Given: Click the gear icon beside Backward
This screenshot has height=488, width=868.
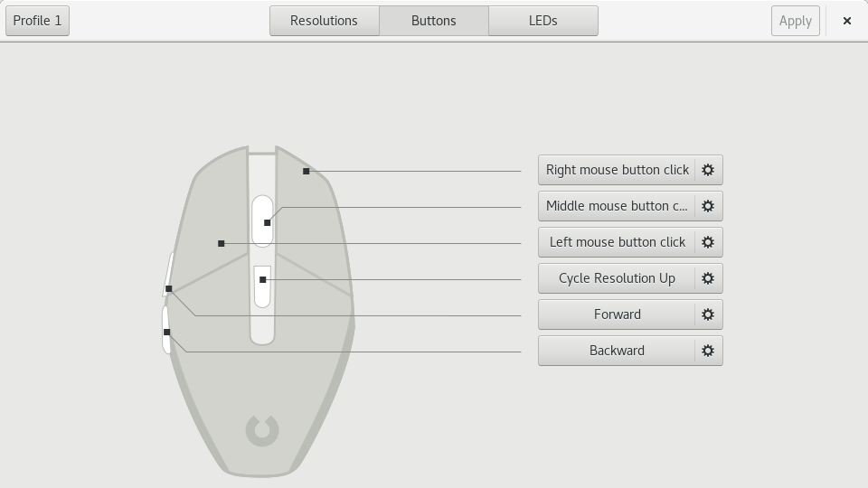Looking at the screenshot, I should pyautogui.click(x=708, y=351).
